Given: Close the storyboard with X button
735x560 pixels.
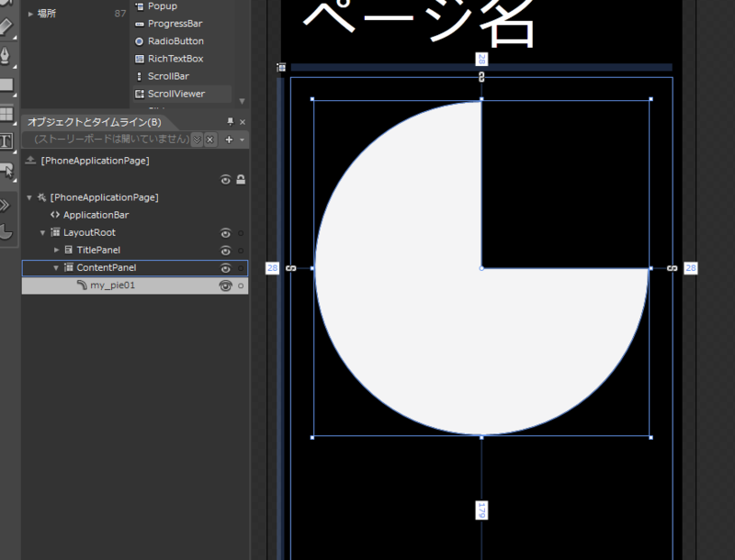Looking at the screenshot, I should click(210, 140).
